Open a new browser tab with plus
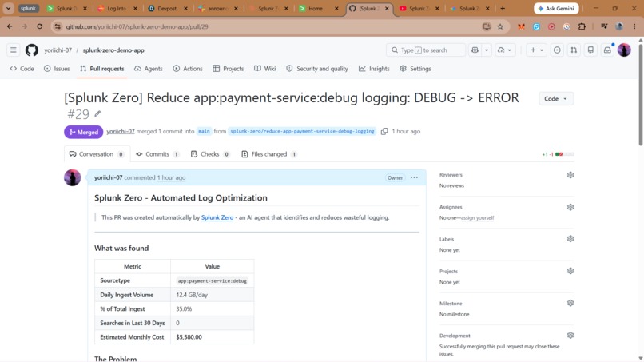644x362 pixels. [x=503, y=8]
